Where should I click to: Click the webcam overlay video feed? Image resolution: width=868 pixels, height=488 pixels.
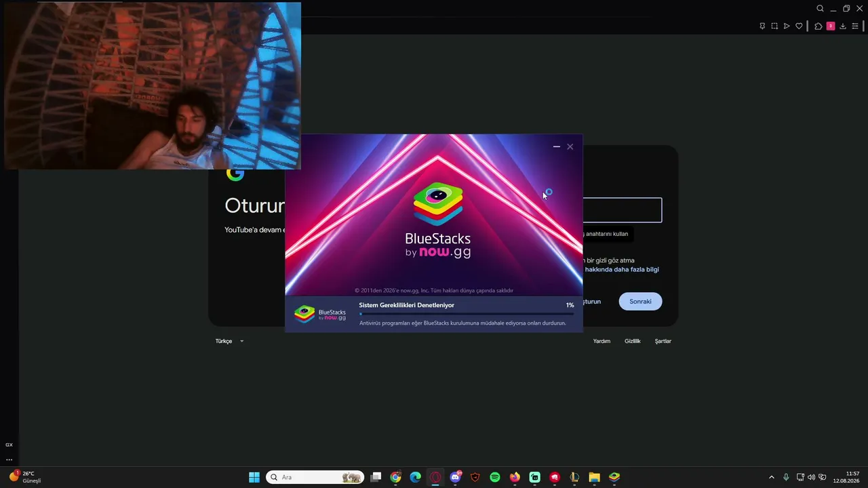153,85
